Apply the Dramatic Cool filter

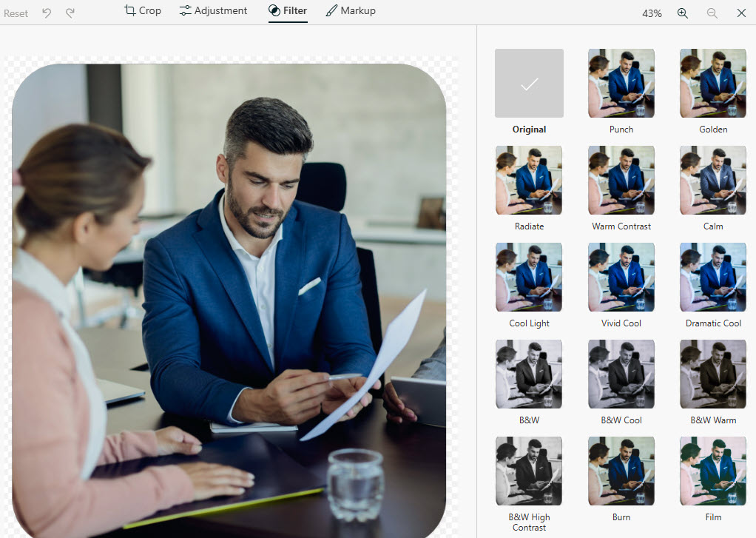[x=713, y=277]
